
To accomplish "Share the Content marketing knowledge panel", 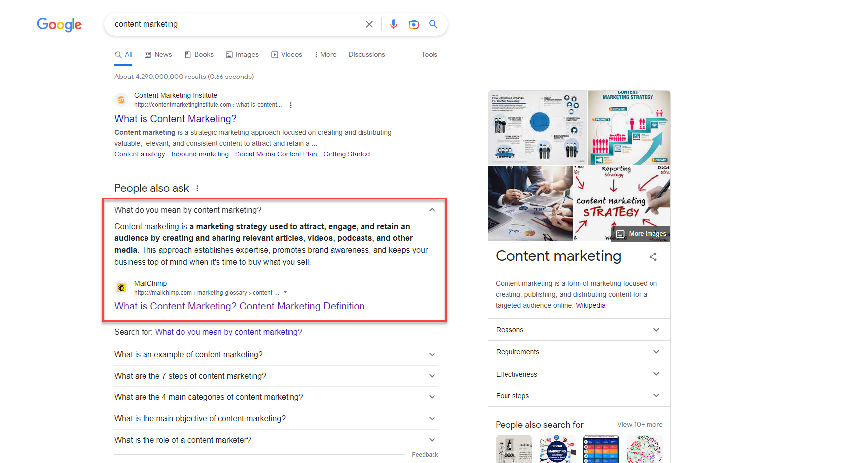I will coord(653,257).
